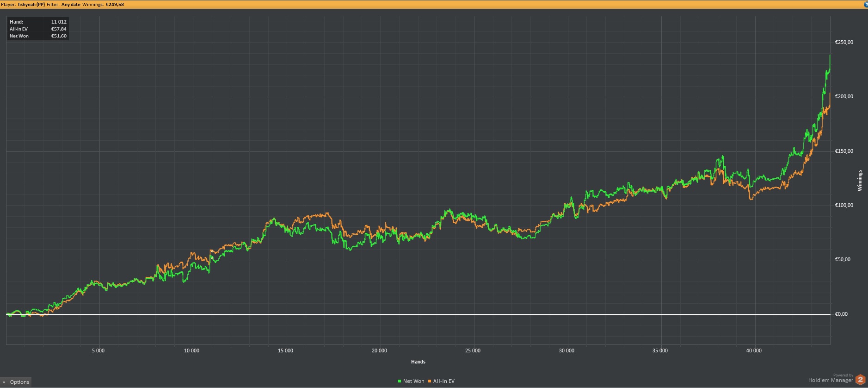Toggle the Net Won legend entry
The image size is (868, 388).
click(x=411, y=381)
